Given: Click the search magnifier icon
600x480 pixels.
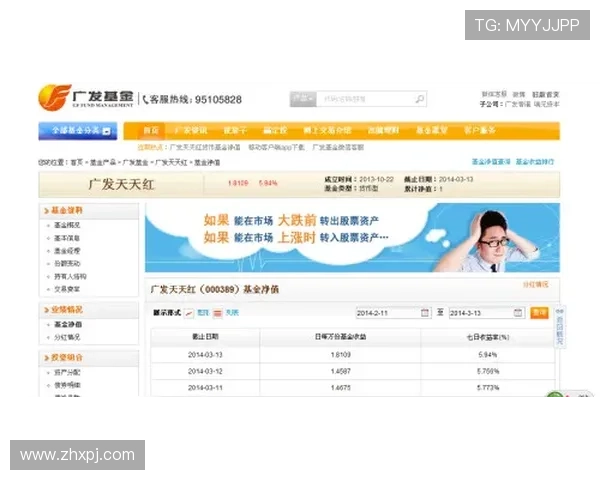Looking at the screenshot, I should pyautogui.click(x=419, y=99).
